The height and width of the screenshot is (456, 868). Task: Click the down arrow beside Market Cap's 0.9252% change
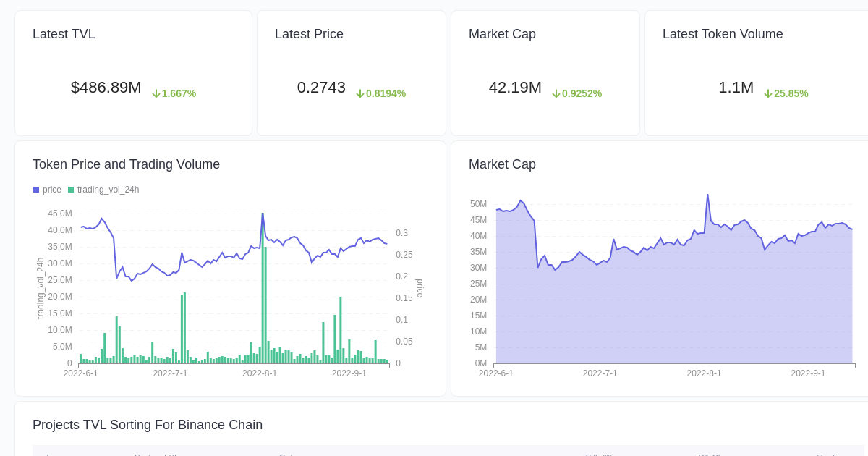[556, 93]
